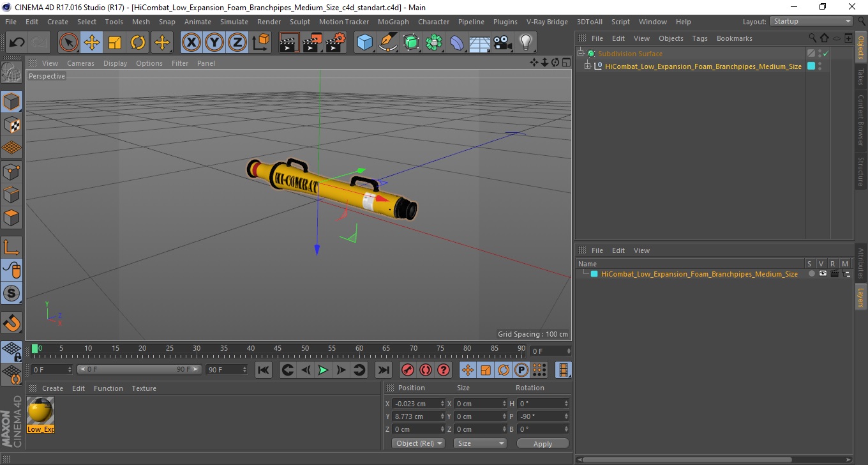Click the Rotation P field
Screen dimensions: 868x465
(542, 416)
